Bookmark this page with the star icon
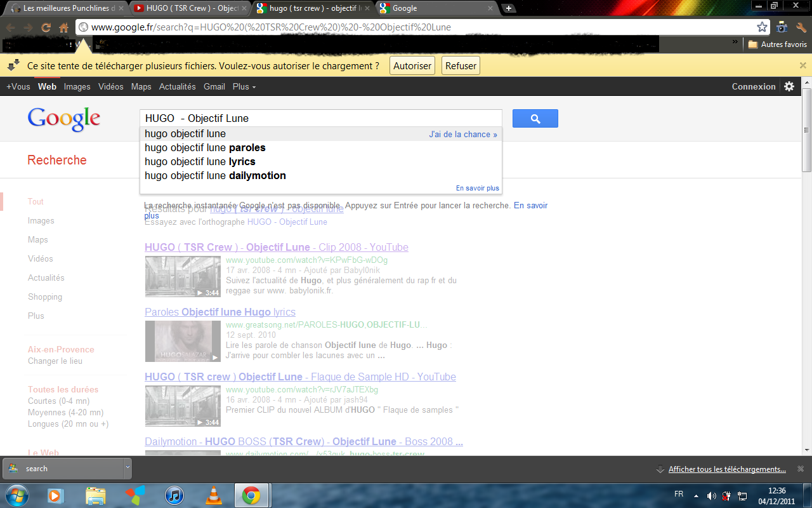812x508 pixels. [762, 27]
